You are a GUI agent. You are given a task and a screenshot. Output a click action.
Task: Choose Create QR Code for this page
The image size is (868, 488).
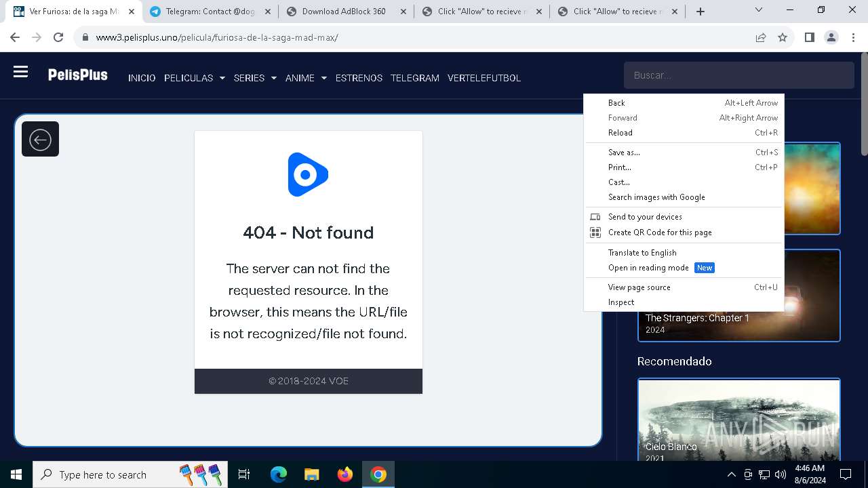click(684, 232)
